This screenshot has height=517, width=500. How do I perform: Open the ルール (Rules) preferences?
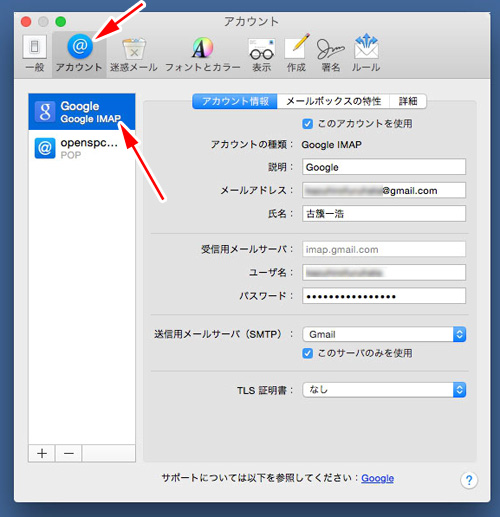point(366,53)
